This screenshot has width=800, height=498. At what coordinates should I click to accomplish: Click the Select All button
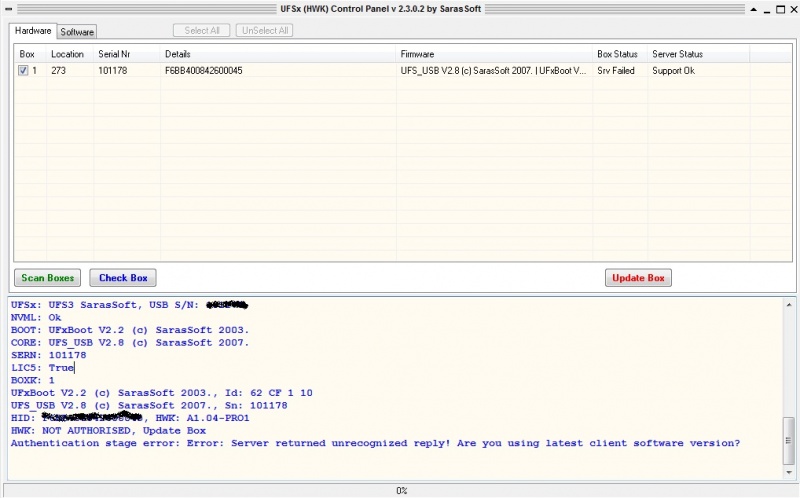tap(202, 31)
